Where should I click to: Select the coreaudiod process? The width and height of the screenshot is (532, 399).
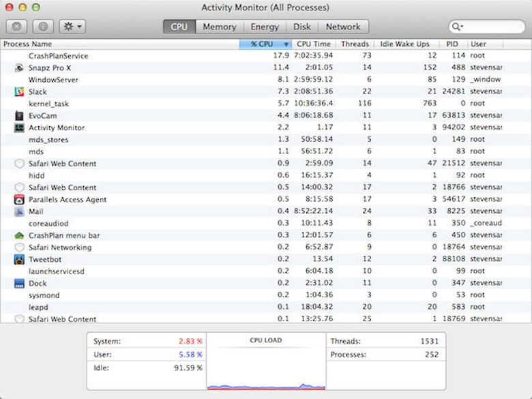point(266,223)
